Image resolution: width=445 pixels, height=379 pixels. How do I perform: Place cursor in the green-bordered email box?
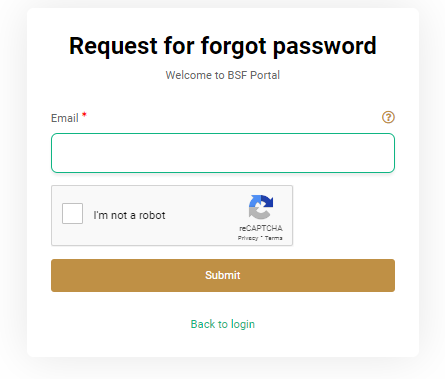[x=223, y=153]
